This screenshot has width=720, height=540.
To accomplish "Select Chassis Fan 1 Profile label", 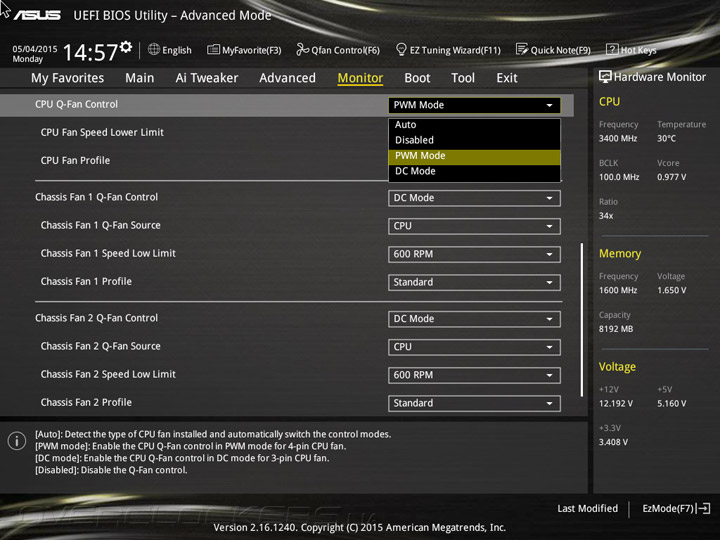I will coord(86,281).
